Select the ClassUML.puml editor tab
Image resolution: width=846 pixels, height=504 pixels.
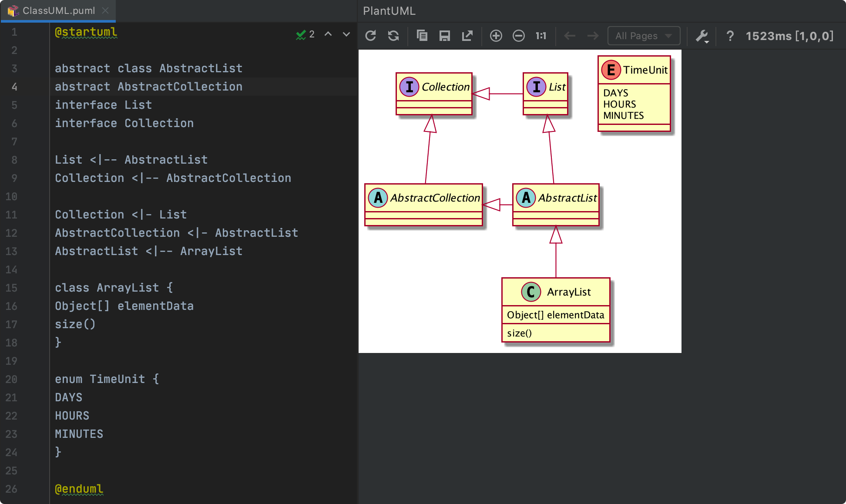point(58,10)
